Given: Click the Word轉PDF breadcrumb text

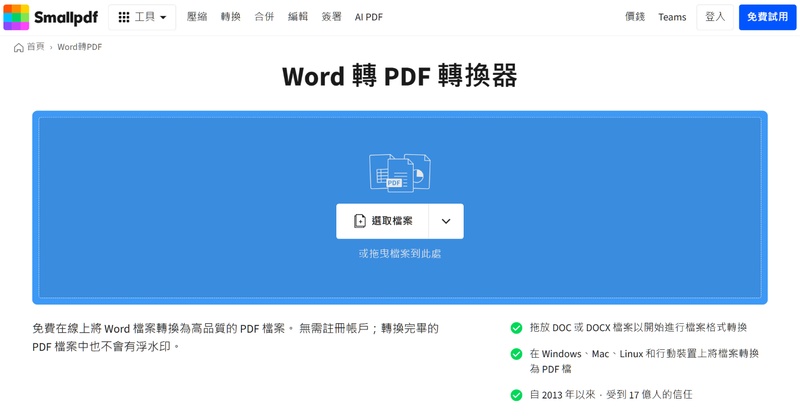Looking at the screenshot, I should [x=80, y=47].
